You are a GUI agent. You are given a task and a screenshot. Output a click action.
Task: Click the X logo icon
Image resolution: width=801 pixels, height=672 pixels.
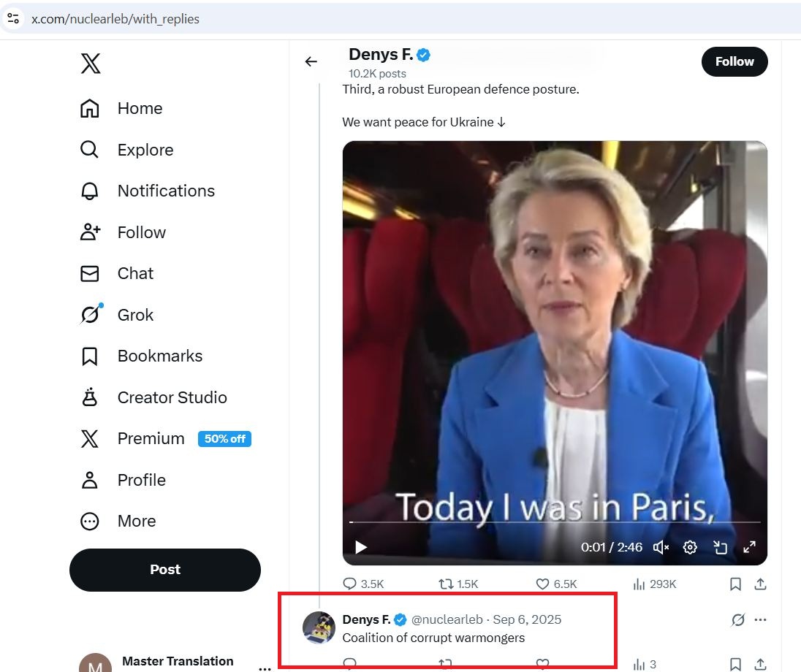(90, 64)
